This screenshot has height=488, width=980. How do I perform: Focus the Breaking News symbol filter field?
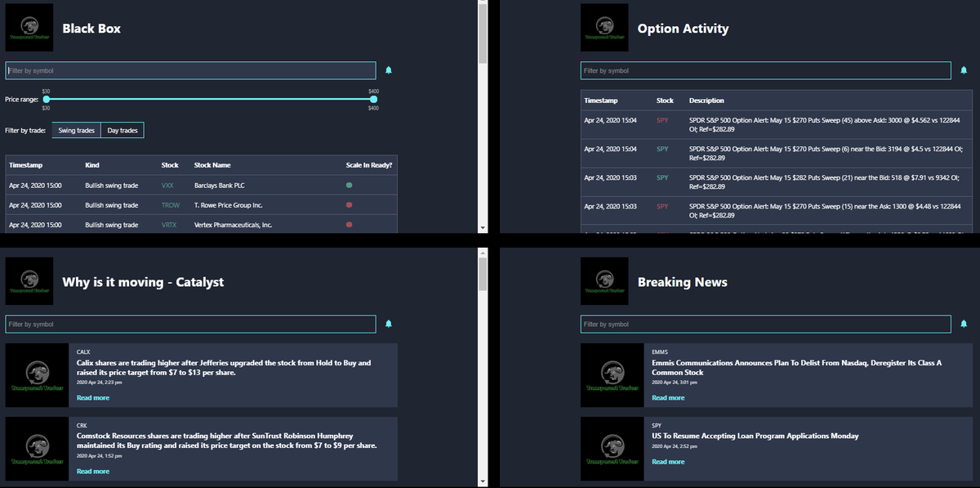click(x=766, y=325)
